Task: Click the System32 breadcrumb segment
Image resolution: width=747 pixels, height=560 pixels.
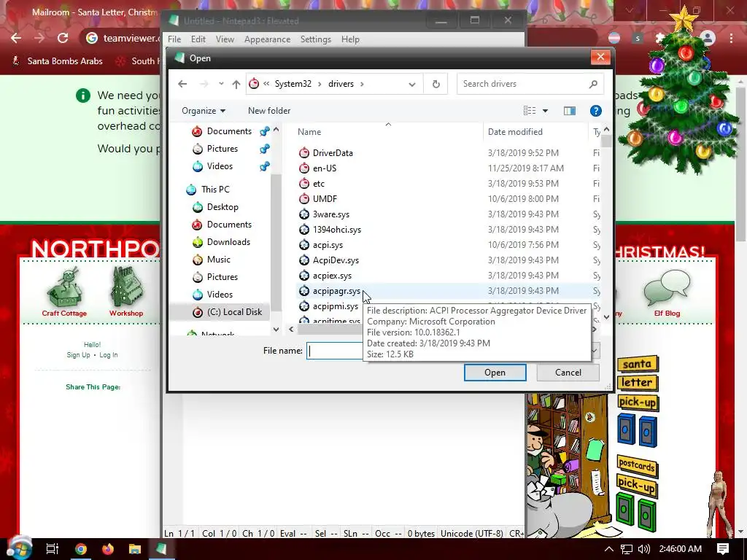Action: [293, 84]
